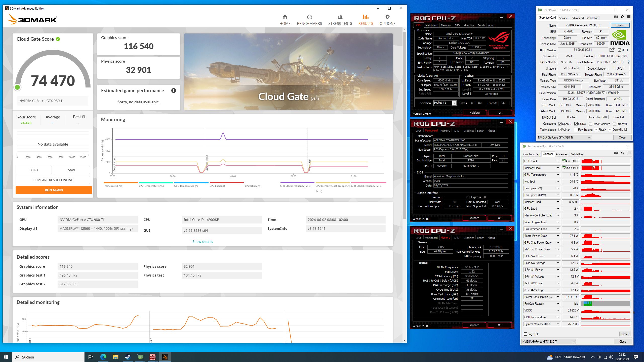This screenshot has height=362, width=644.
Task: Click the 3DMark taskbar icon
Action: pyautogui.click(x=165, y=357)
